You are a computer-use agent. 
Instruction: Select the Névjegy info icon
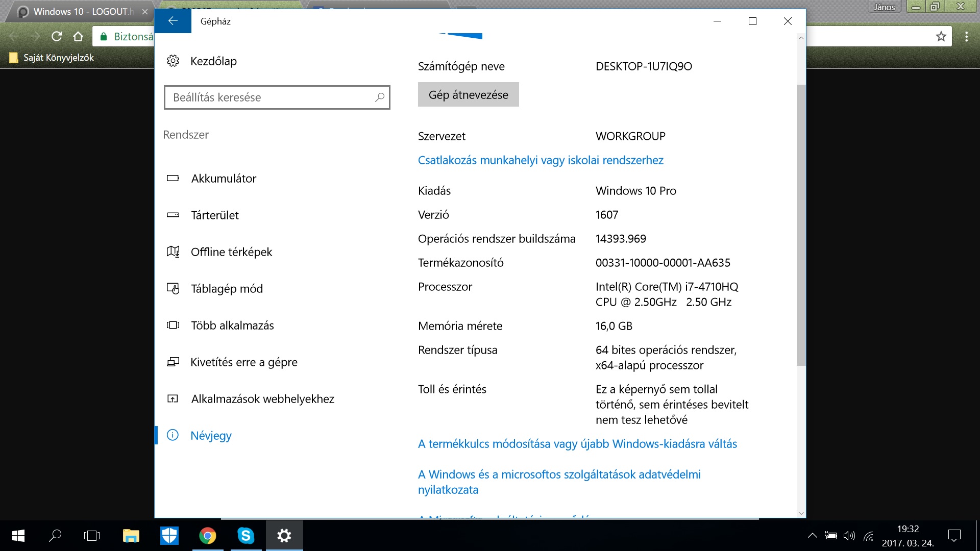point(173,435)
